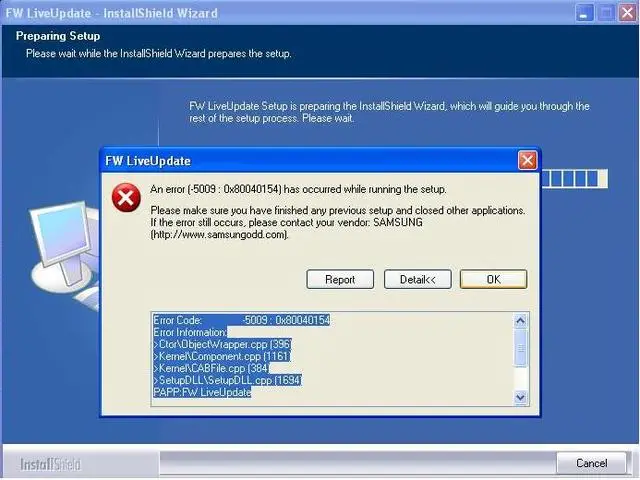Click the computer illustration in the wizard
This screenshot has width=640, height=480.
(x=64, y=254)
